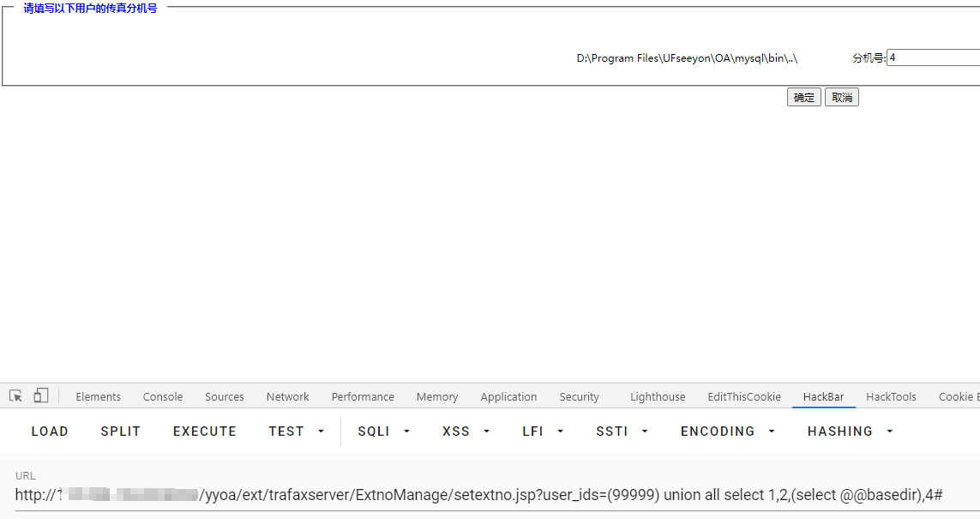Run the request with EXECUTE
Image resolution: width=980 pixels, height=519 pixels.
tap(205, 431)
